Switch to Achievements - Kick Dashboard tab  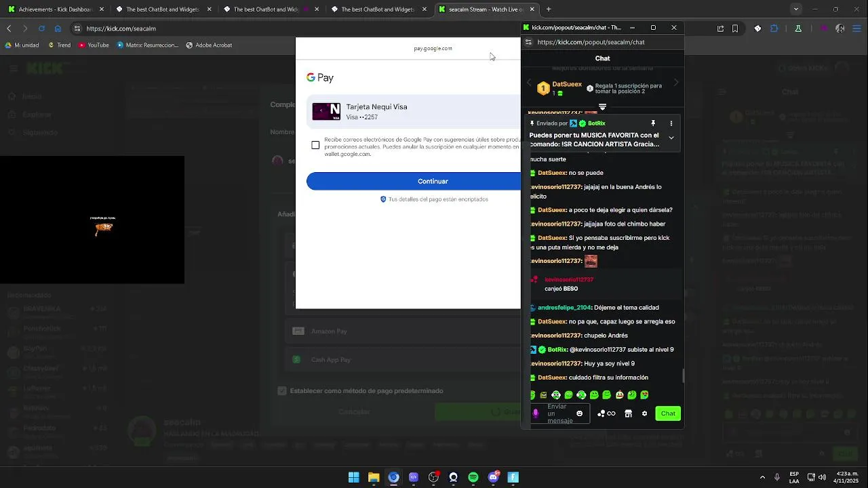(54, 9)
